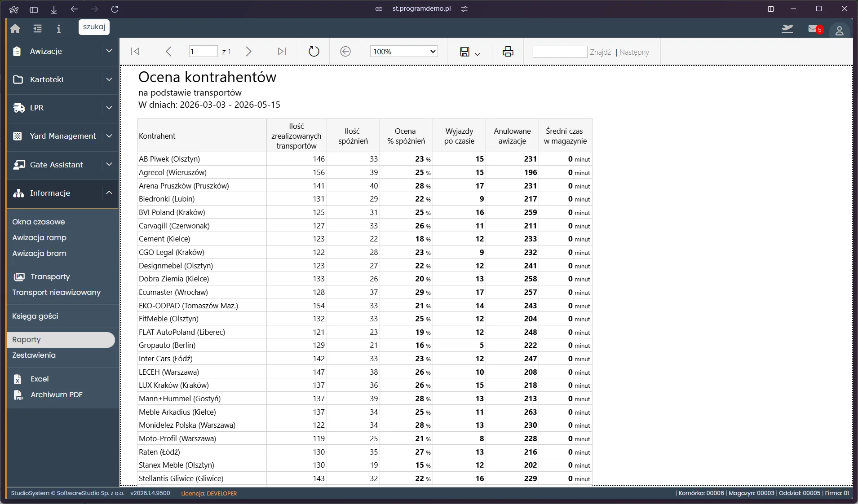Screen dimensions: 858x504
Task: Toggle browser split view icon
Action: point(771,9)
